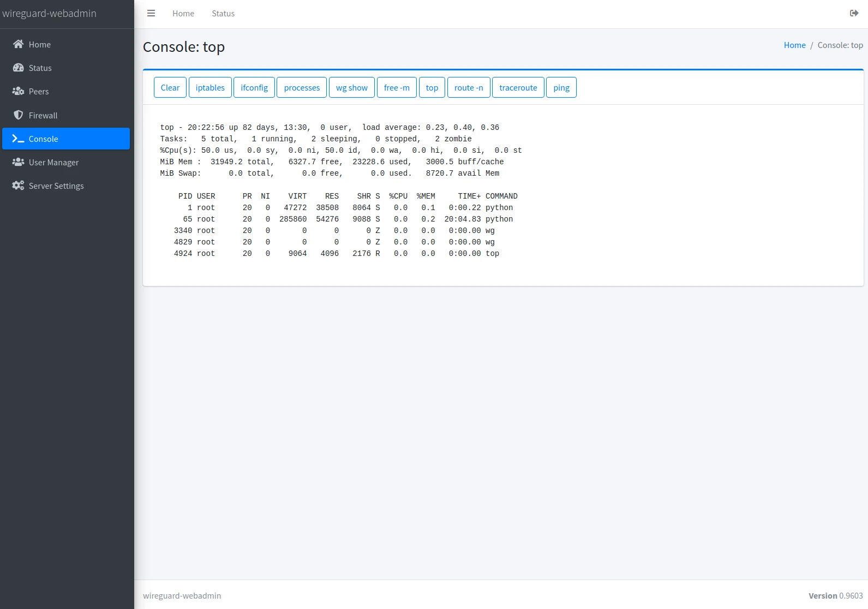Follow the Home breadcrumb link
This screenshot has width=868, height=609.
click(x=795, y=45)
